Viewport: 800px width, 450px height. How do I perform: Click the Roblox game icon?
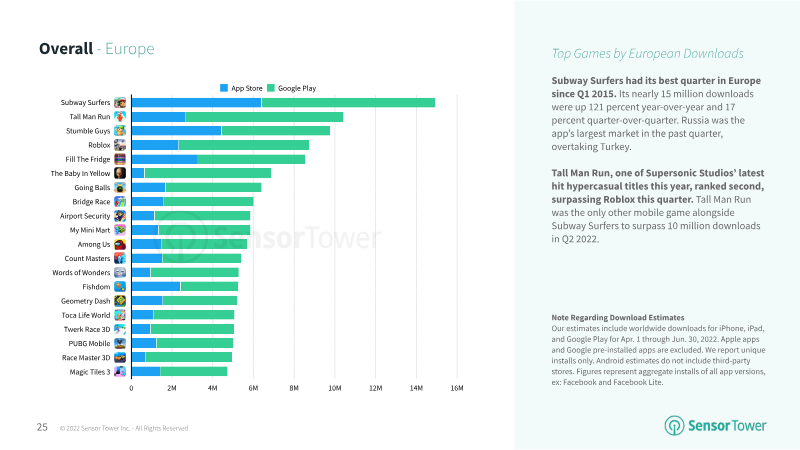click(120, 145)
